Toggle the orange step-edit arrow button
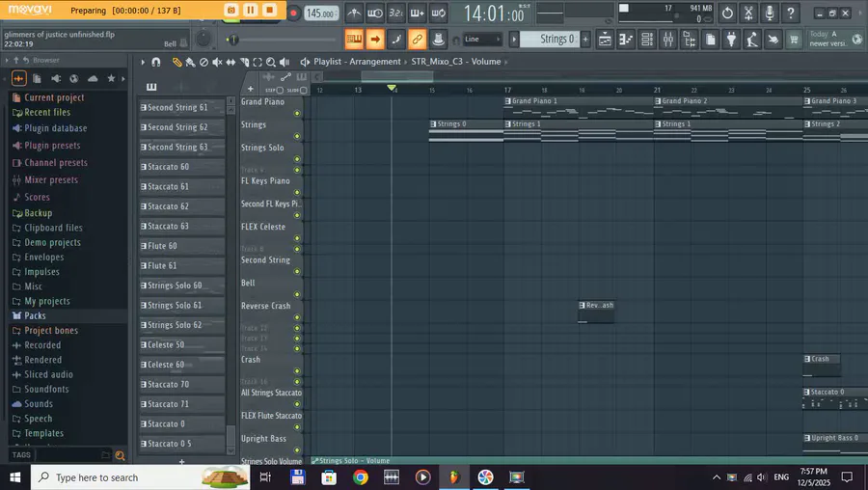The width and height of the screenshot is (868, 490). click(375, 40)
